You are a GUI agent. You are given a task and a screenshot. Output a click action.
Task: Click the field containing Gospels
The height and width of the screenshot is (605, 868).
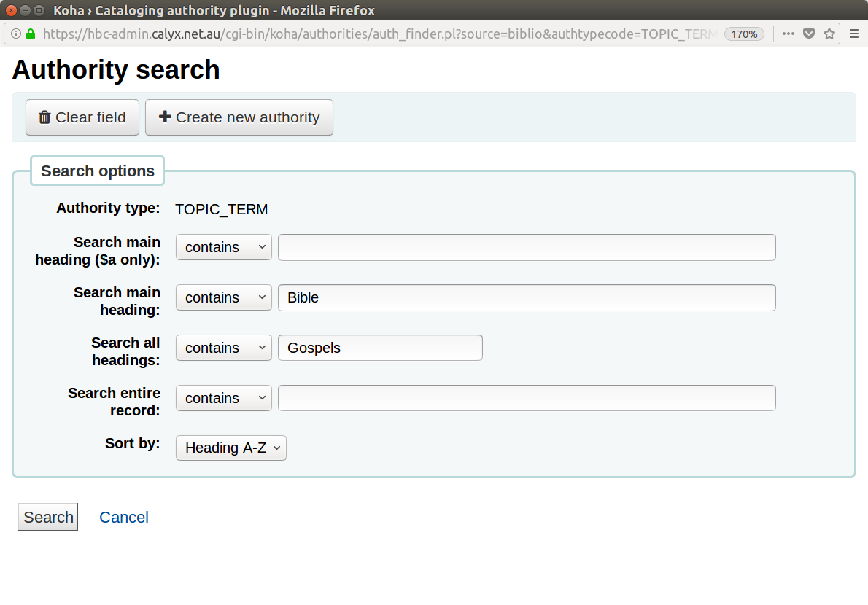point(380,348)
